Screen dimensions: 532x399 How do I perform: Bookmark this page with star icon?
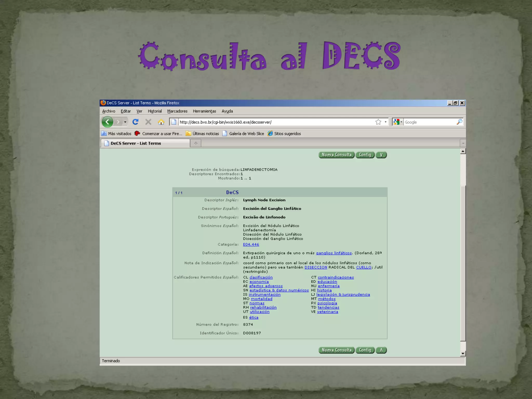point(378,122)
